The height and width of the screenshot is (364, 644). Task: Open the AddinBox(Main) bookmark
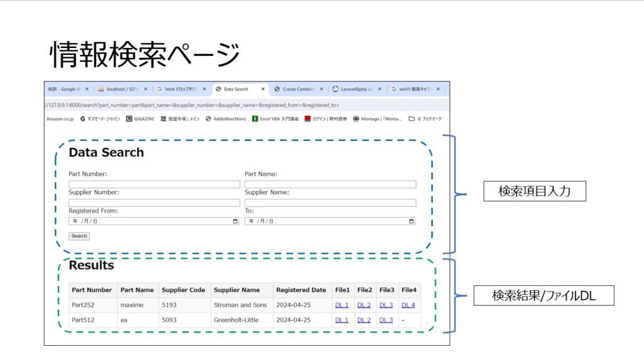[x=226, y=118]
